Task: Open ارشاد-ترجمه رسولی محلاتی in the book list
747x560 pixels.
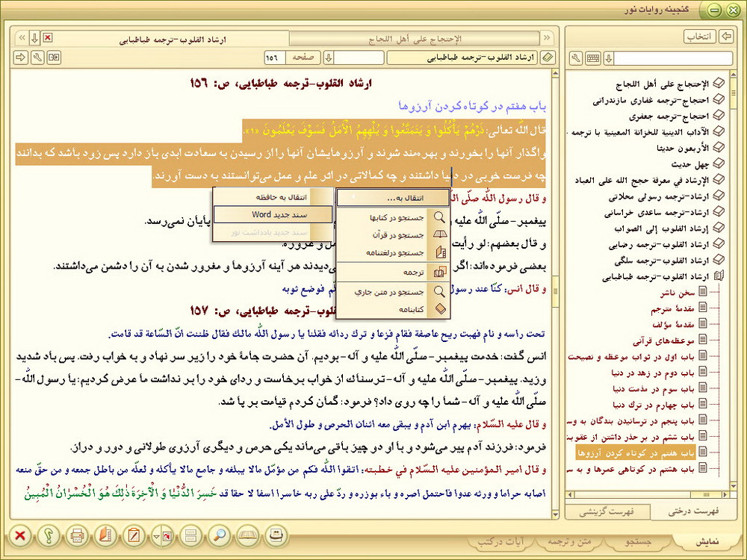Action: pos(659,196)
